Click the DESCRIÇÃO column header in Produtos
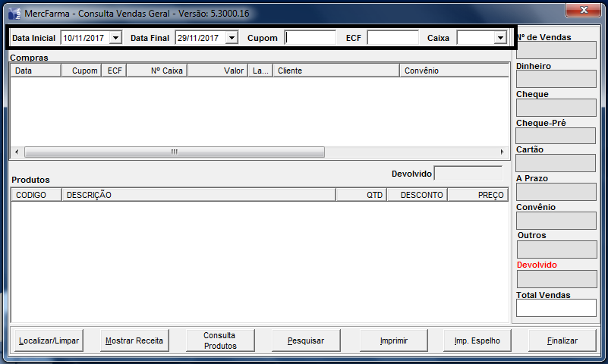 click(x=199, y=195)
